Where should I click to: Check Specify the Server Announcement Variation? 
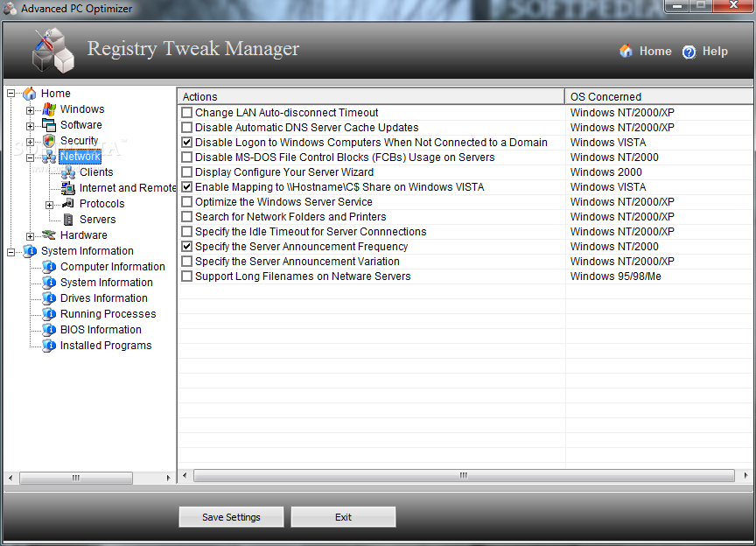pyautogui.click(x=187, y=262)
